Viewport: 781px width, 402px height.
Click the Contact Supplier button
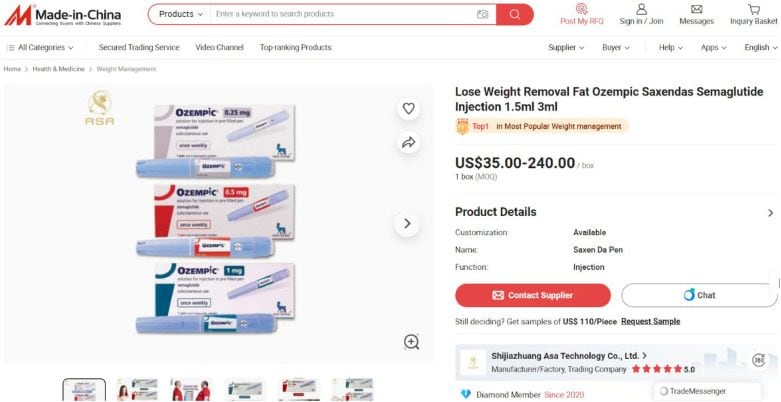click(x=532, y=295)
